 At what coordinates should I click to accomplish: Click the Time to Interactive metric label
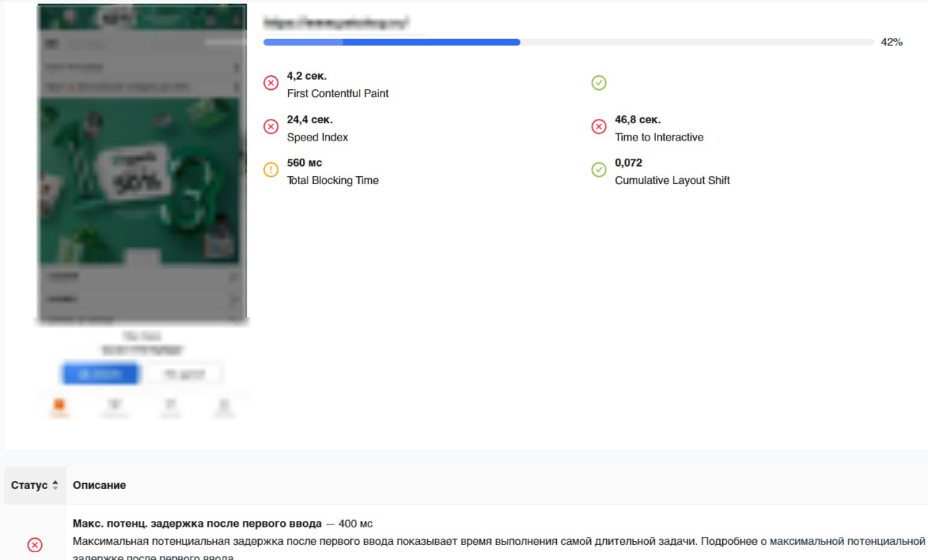tap(659, 138)
